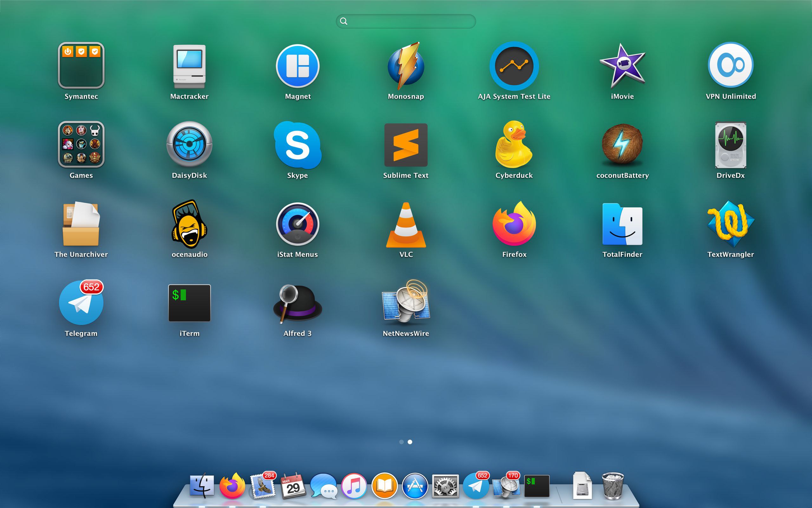Open Messages in the Dock
The width and height of the screenshot is (812, 508).
point(324,486)
